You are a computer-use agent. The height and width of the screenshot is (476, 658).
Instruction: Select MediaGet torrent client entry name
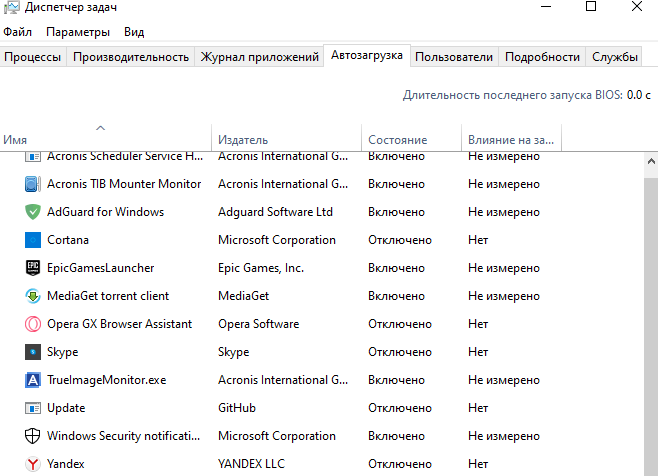tap(108, 296)
